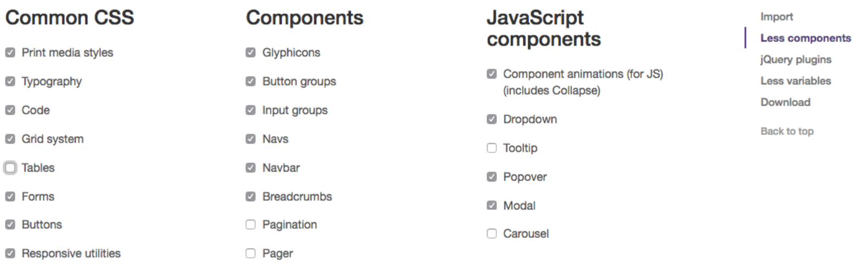
Task: Enable the Tooltip checkbox
Action: tap(491, 148)
